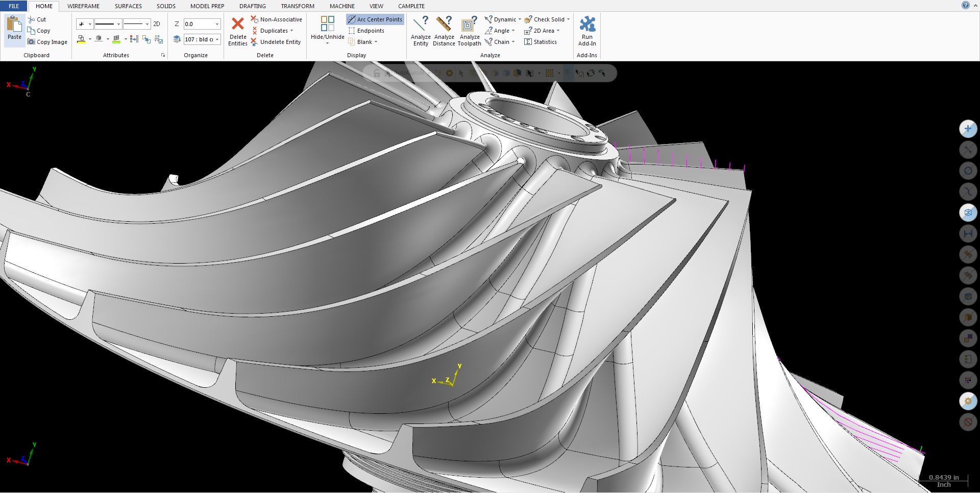Open line width dropdown
This screenshot has width=980, height=493.
(x=147, y=24)
